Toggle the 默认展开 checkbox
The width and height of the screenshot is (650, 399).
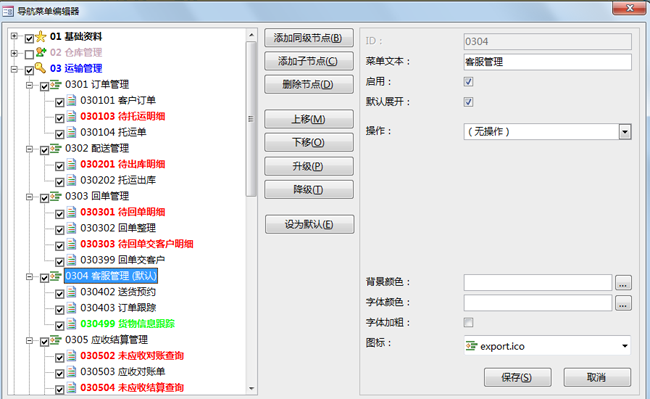pyautogui.click(x=468, y=102)
